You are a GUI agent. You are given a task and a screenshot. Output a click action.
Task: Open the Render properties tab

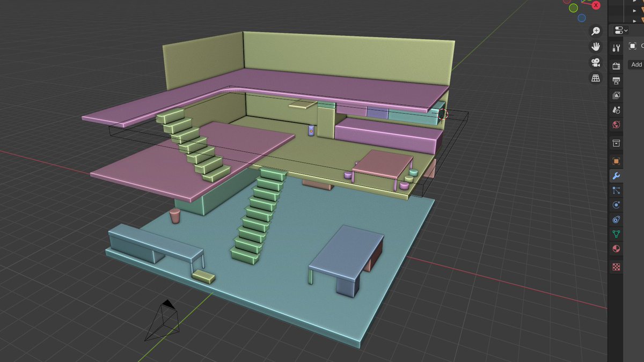tap(616, 66)
